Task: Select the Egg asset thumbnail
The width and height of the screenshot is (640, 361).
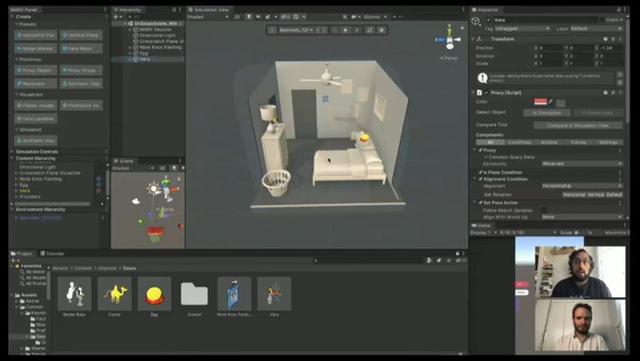Action: point(154,294)
